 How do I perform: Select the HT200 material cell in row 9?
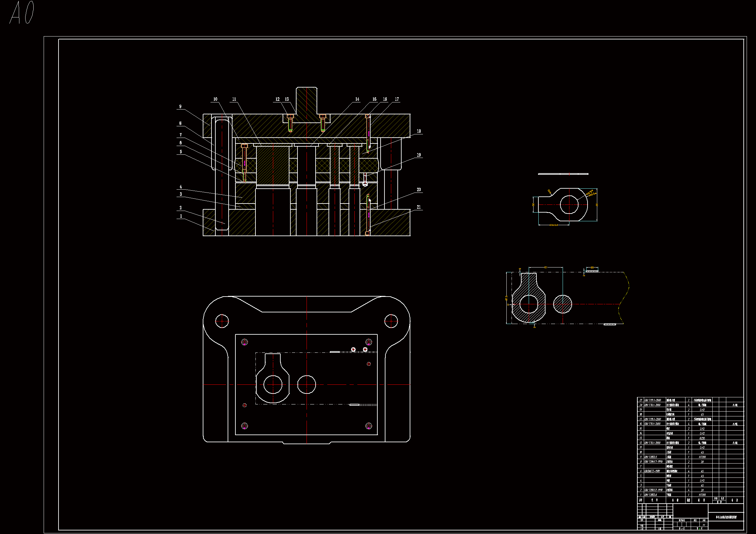(702, 457)
